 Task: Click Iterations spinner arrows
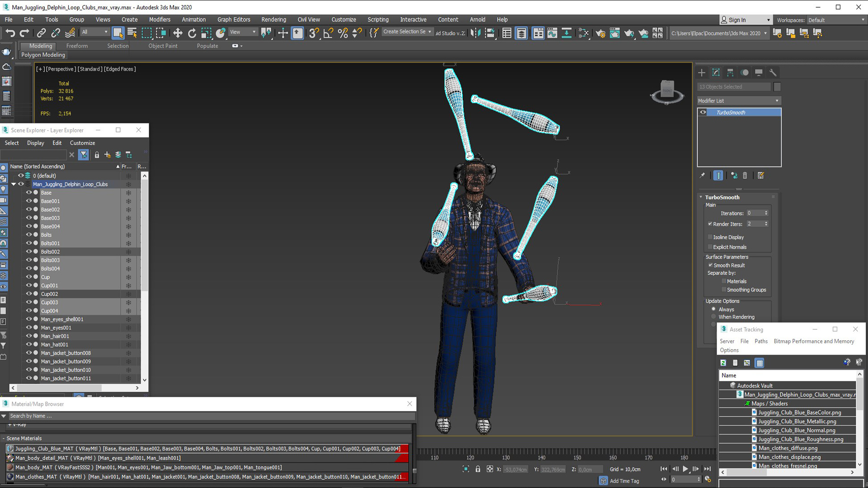766,213
